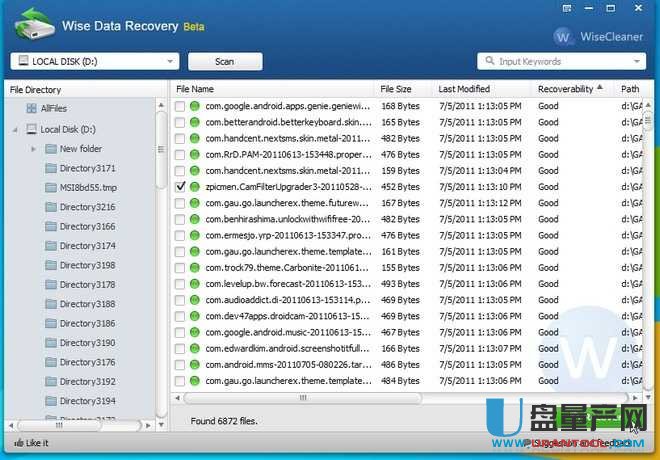Collapse the Local Disk (D:) tree node

(16, 130)
